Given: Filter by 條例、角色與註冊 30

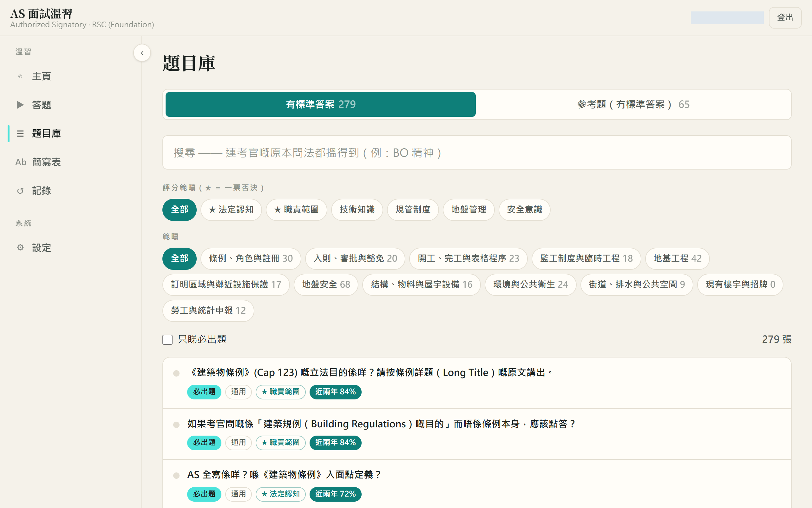Looking at the screenshot, I should point(251,258).
